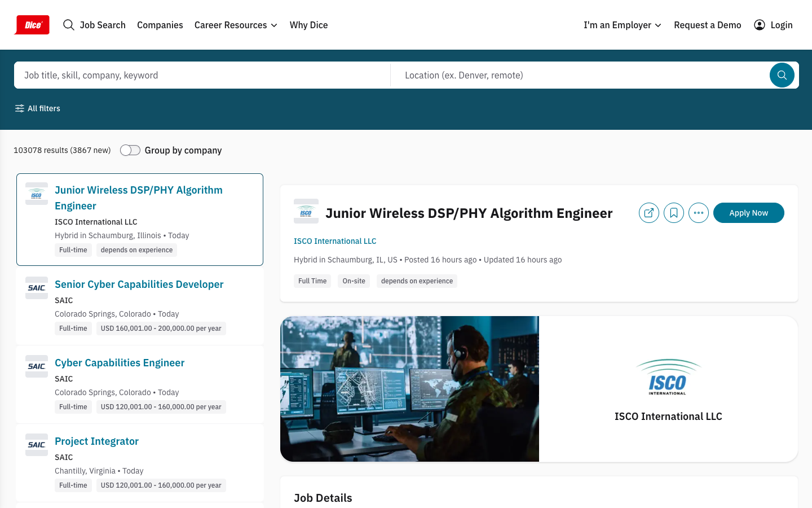This screenshot has height=508, width=812.
Task: Click '103078 results (3867 new)' text
Action: tap(62, 150)
